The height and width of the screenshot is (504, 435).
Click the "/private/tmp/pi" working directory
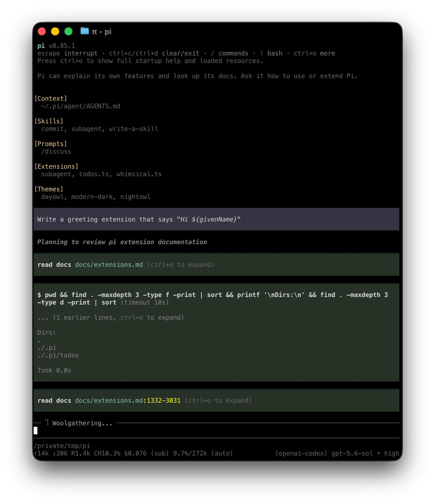pos(62,446)
